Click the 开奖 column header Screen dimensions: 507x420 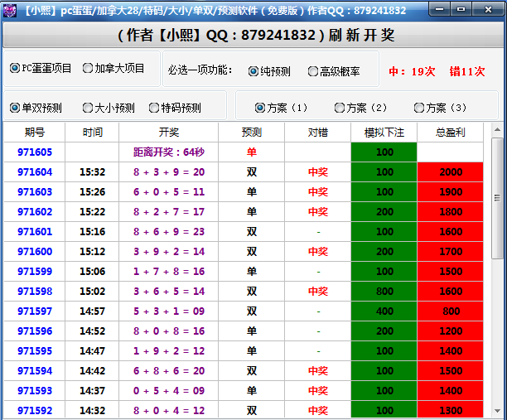click(x=169, y=133)
